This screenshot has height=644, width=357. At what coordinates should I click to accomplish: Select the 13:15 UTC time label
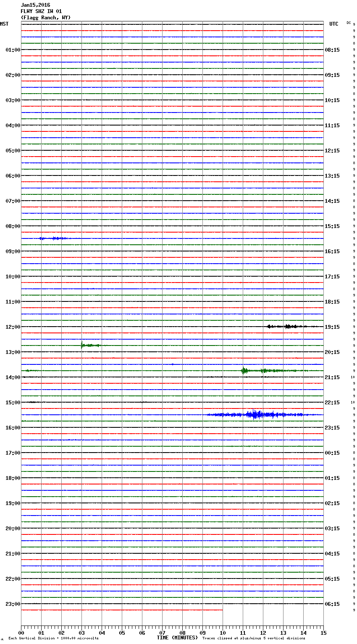point(332,176)
